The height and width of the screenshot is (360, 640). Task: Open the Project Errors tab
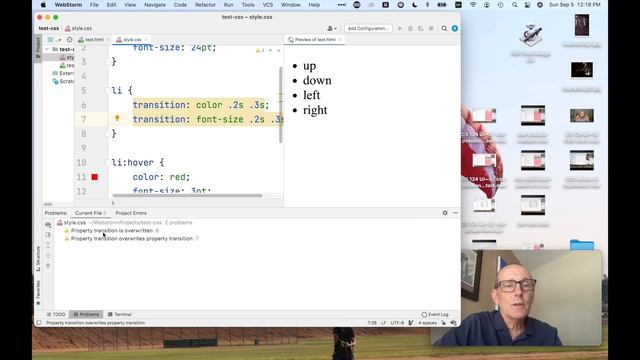[x=131, y=213]
